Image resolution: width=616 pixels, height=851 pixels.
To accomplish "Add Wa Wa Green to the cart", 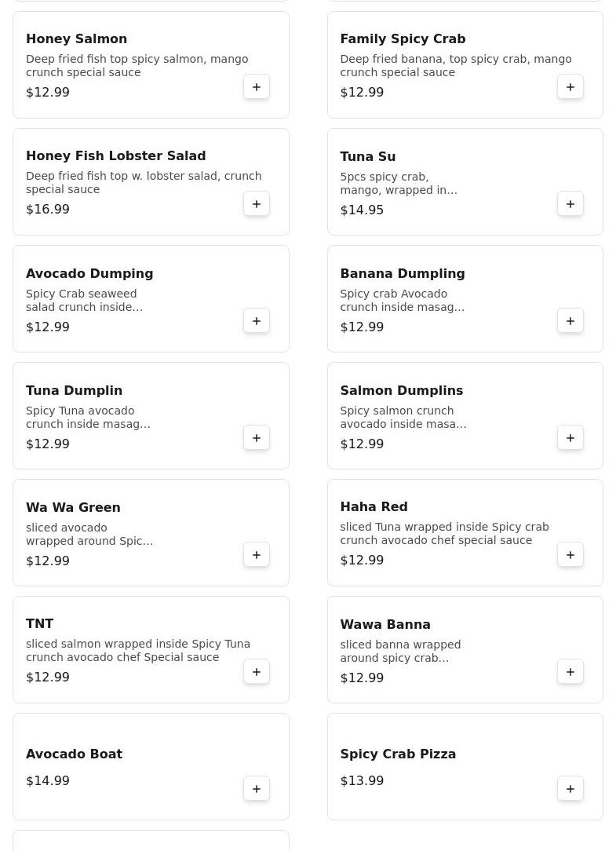I will point(257,555).
